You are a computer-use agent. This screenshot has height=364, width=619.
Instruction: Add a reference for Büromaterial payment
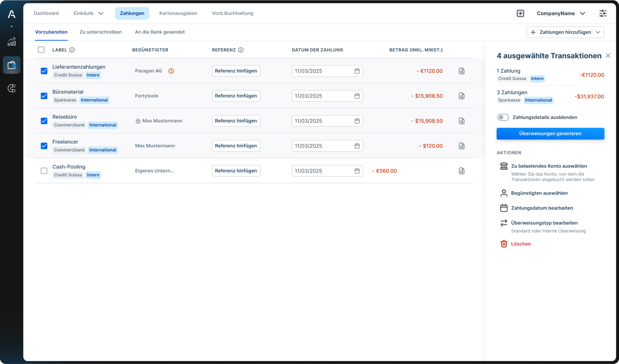(x=236, y=96)
